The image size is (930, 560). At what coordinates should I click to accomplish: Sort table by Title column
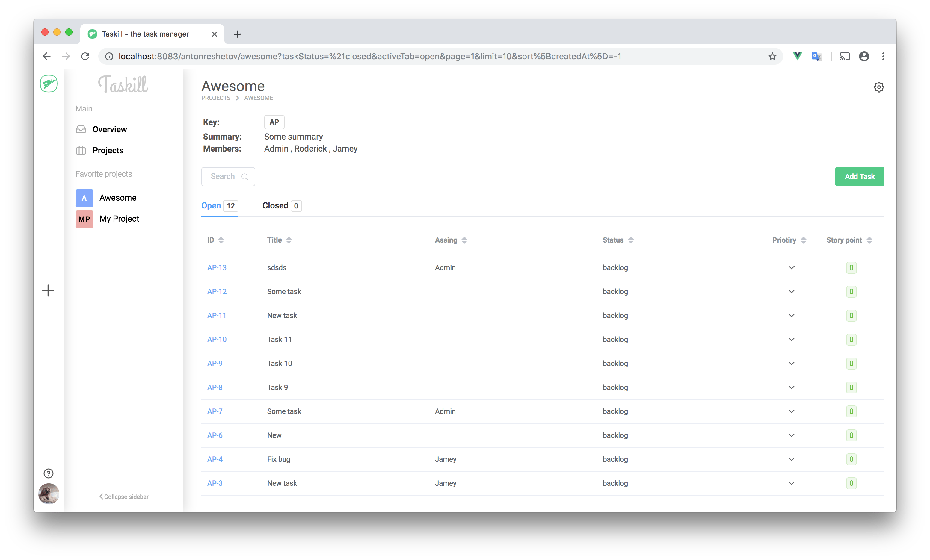click(x=289, y=240)
